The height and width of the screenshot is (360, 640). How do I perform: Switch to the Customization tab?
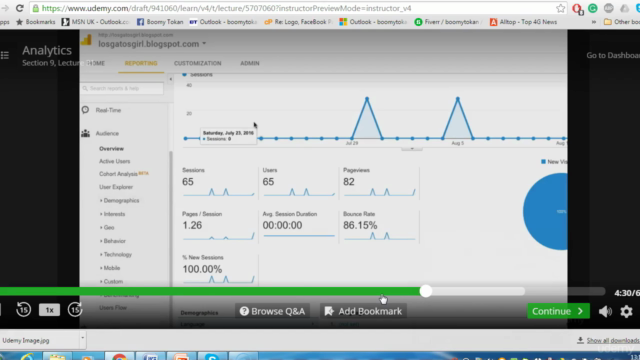(198, 63)
